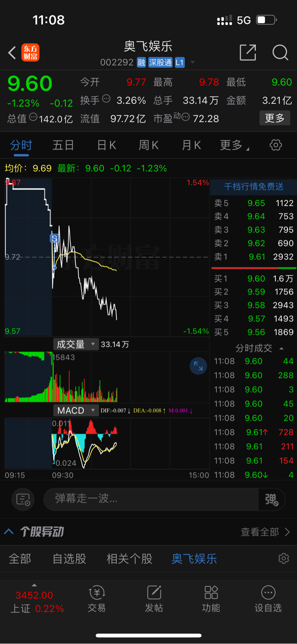
Task: Tap the info icon next to 总值
Action: pyautogui.click(x=33, y=117)
